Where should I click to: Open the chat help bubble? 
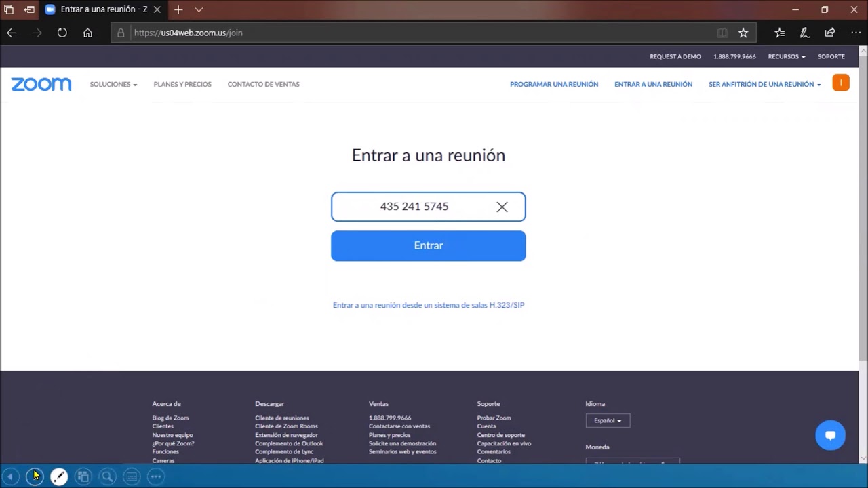[830, 435]
